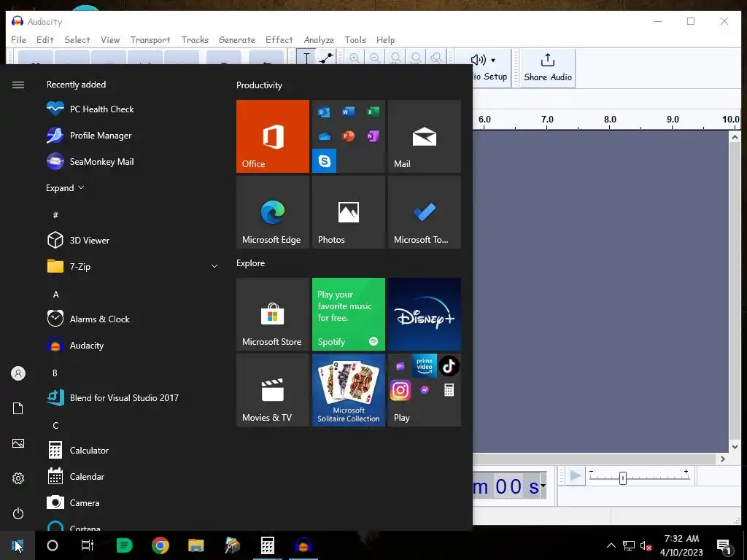Screen dimensions: 747x560
Task: Open the Spotify tile
Action: 349,314
